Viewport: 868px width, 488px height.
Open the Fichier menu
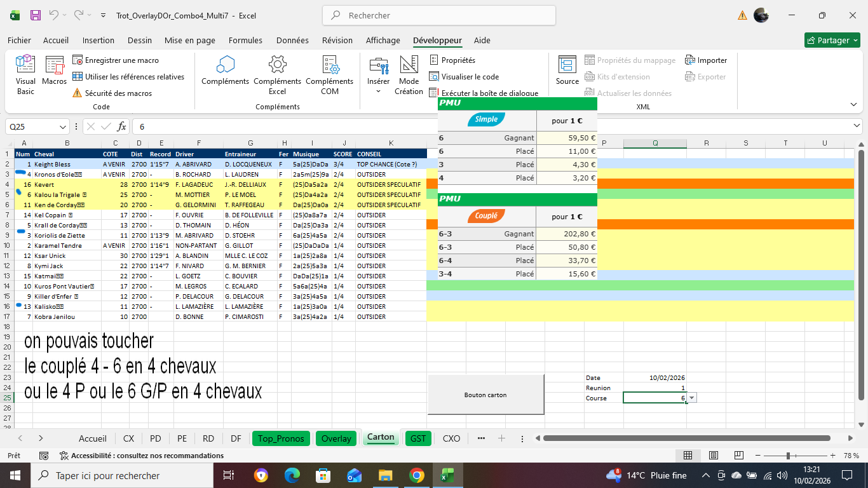[x=19, y=40]
